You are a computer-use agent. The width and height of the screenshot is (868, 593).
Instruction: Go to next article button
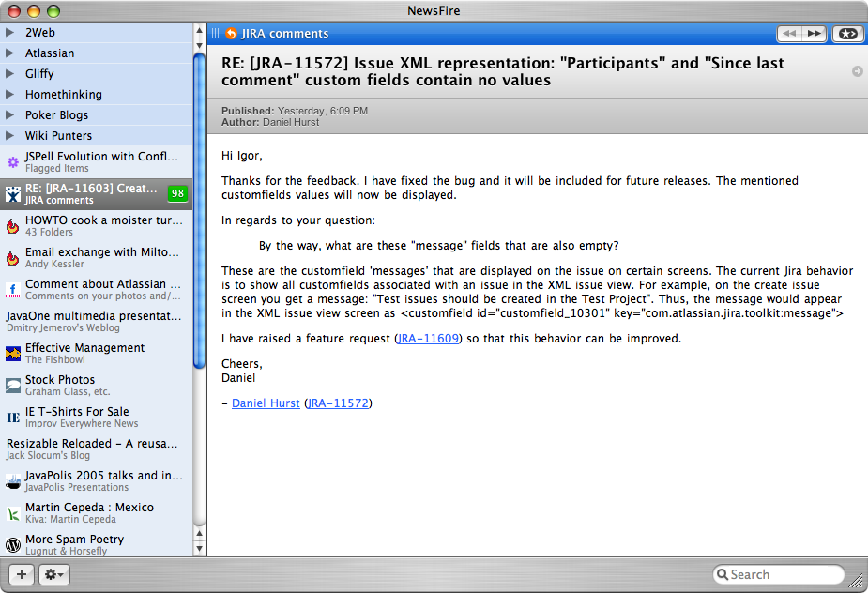tap(815, 34)
